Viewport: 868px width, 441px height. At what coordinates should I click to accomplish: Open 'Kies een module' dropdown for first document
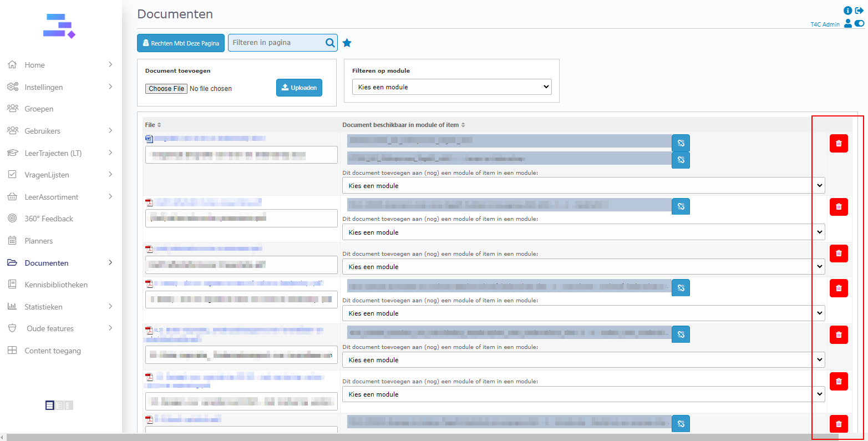click(x=583, y=186)
